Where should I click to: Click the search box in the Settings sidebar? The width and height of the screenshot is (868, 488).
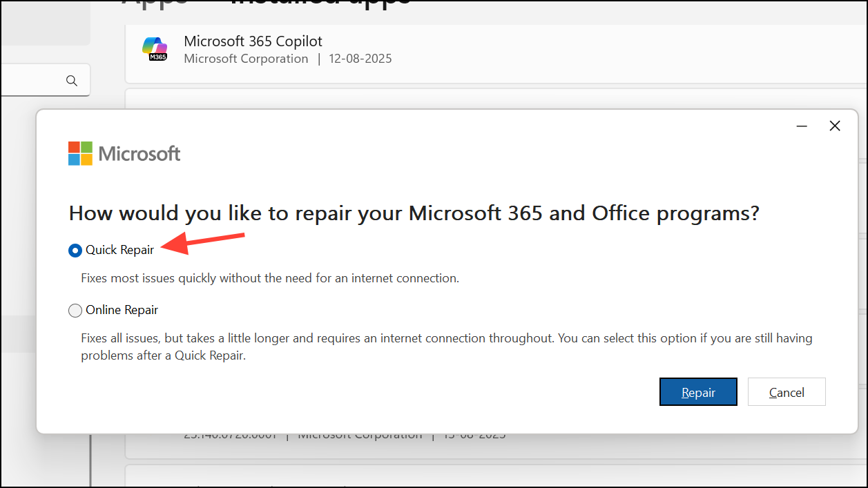tap(45, 80)
